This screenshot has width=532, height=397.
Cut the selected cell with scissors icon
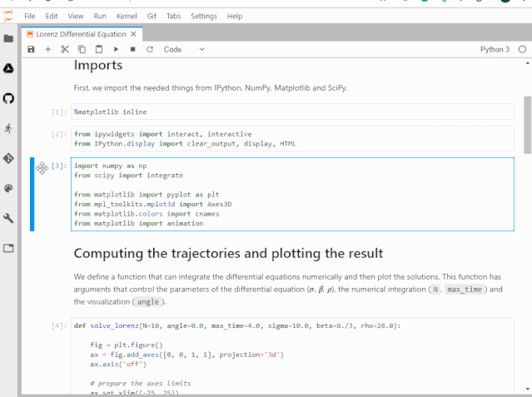(x=65, y=50)
